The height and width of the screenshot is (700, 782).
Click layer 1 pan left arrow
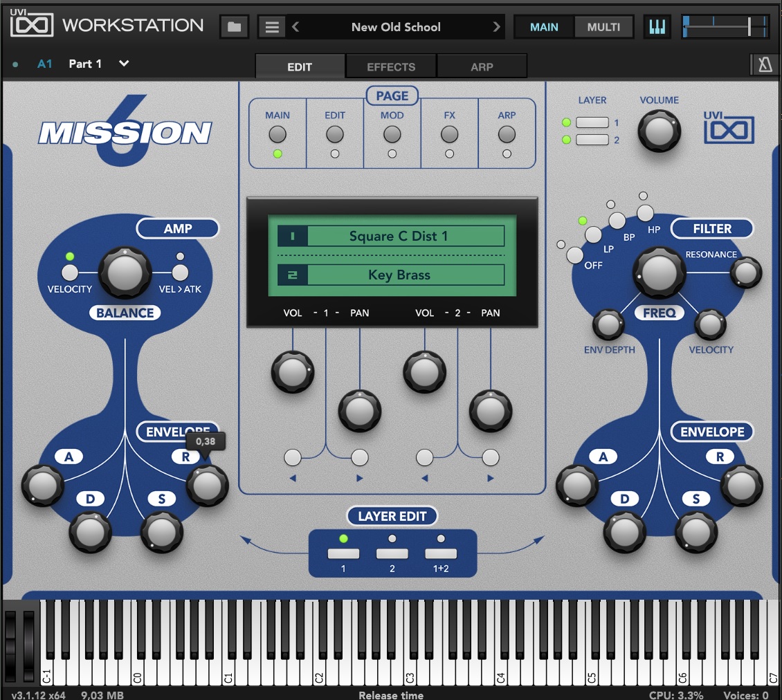click(x=293, y=478)
